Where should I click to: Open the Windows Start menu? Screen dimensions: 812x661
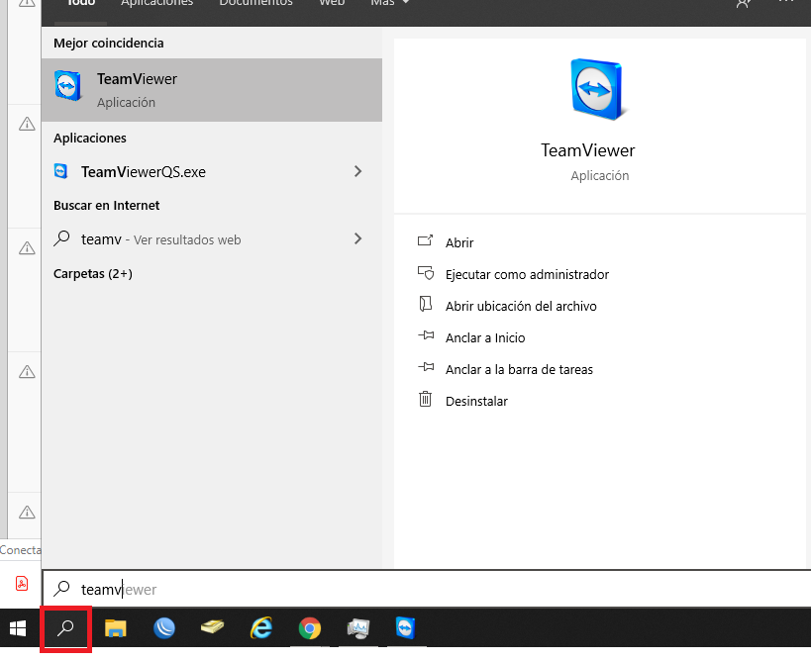coord(18,628)
